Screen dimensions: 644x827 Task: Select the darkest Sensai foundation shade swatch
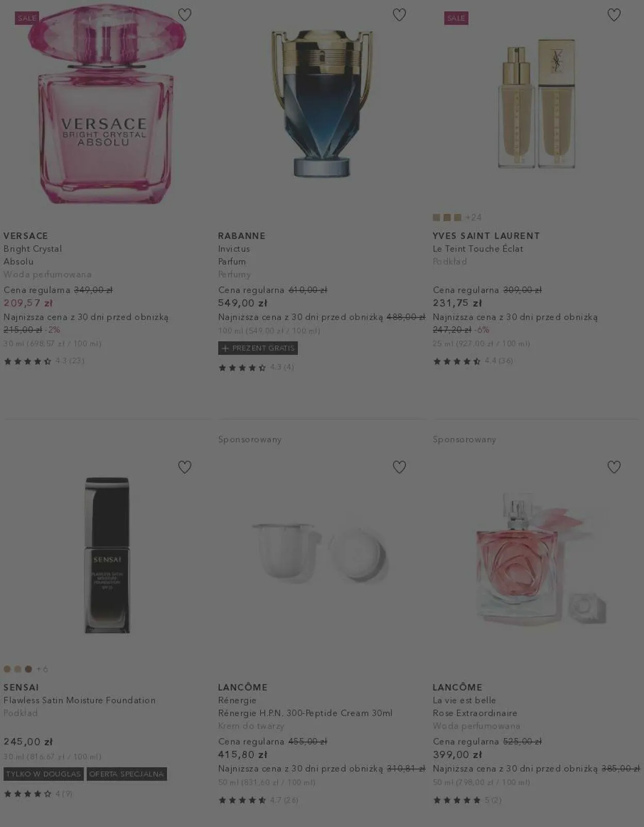pyautogui.click(x=28, y=669)
